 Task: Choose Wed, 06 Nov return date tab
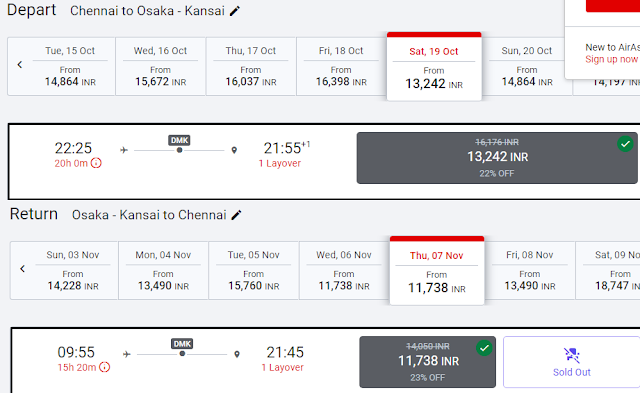point(344,271)
